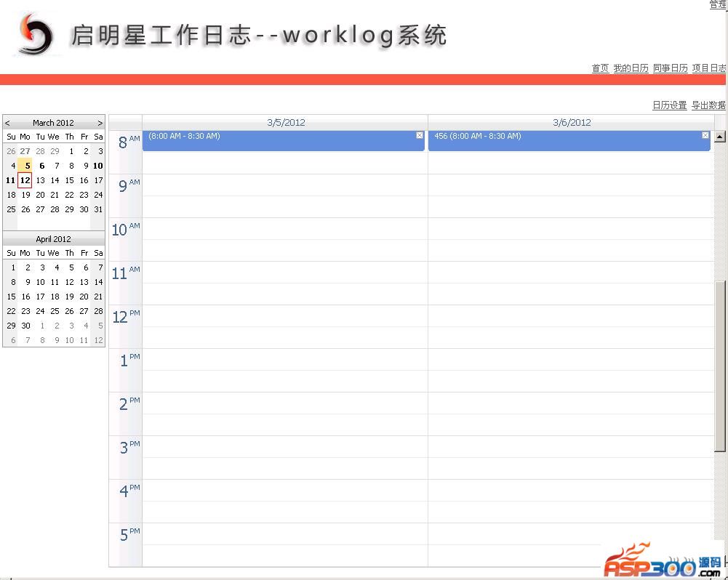Viewport: 728px width, 580px height.
Task: Click the 10 AM slot on 3/6/2012
Action: pos(571,229)
